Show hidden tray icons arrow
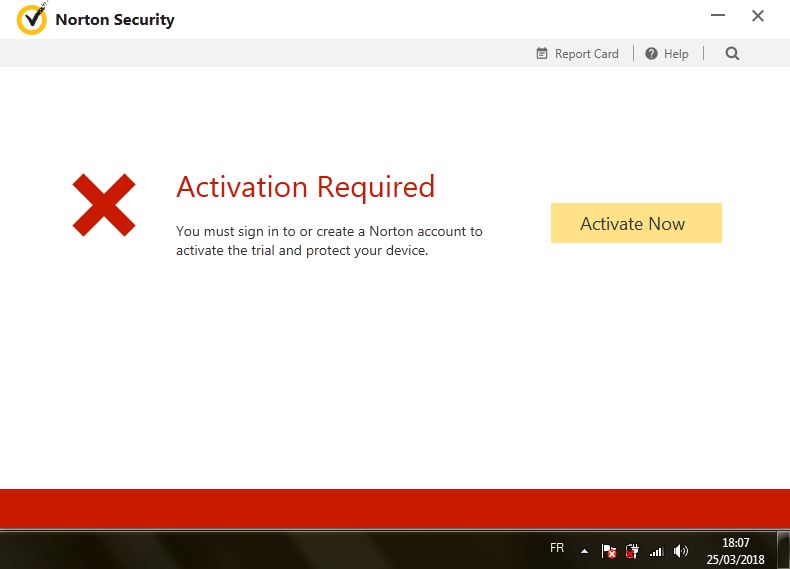Image resolution: width=790 pixels, height=569 pixels. [x=584, y=551]
